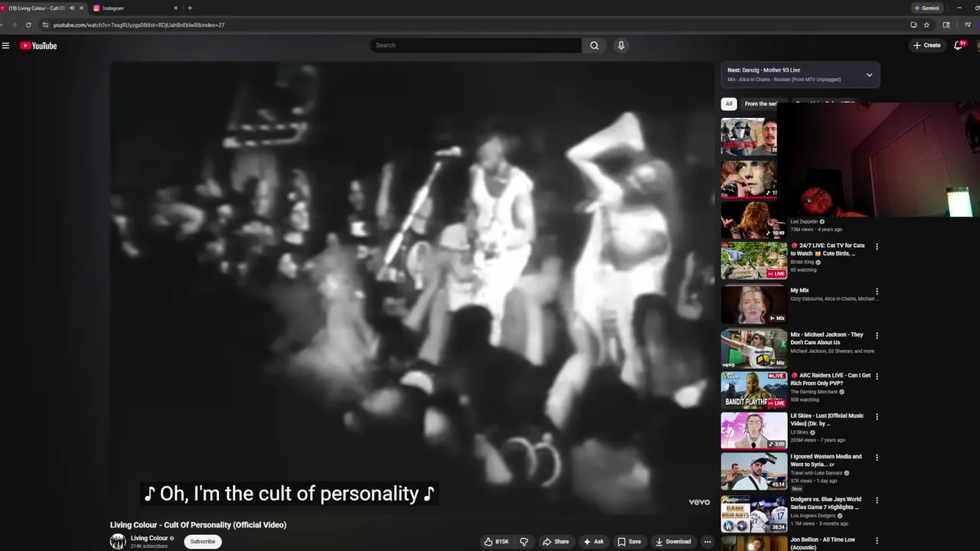The image size is (980, 551).
Task: Open options for Lil Skies Lust video
Action: click(877, 417)
